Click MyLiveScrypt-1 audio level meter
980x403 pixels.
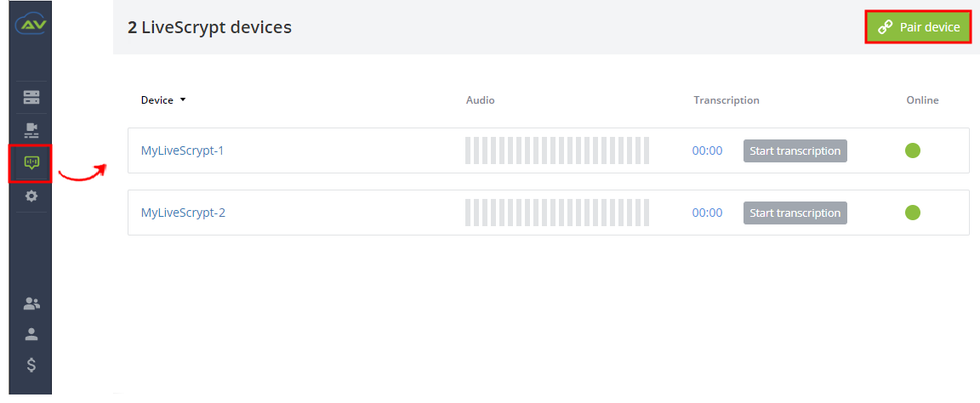coord(557,150)
